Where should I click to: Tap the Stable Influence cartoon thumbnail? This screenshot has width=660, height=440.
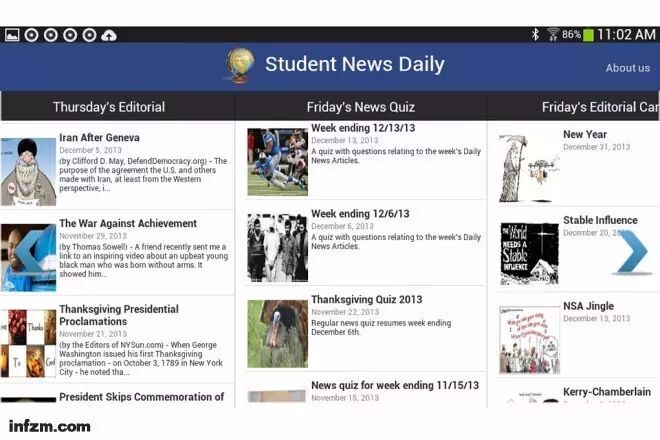(530, 254)
